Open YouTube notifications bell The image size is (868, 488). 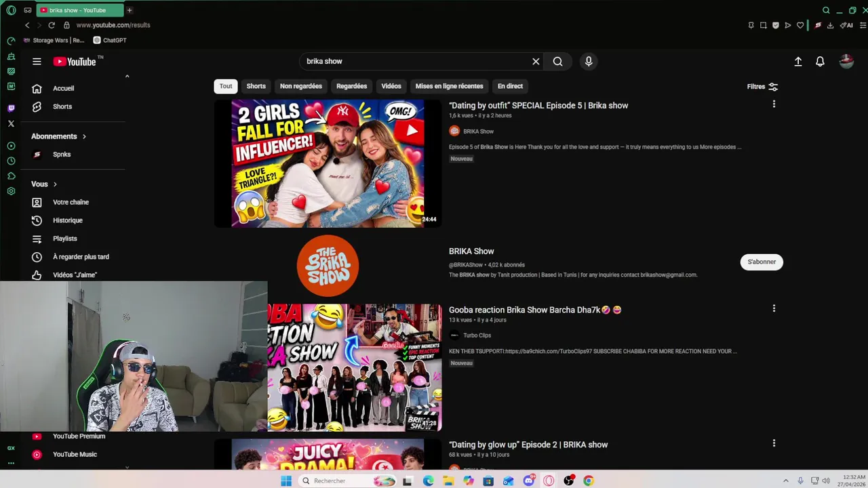[x=820, y=61]
